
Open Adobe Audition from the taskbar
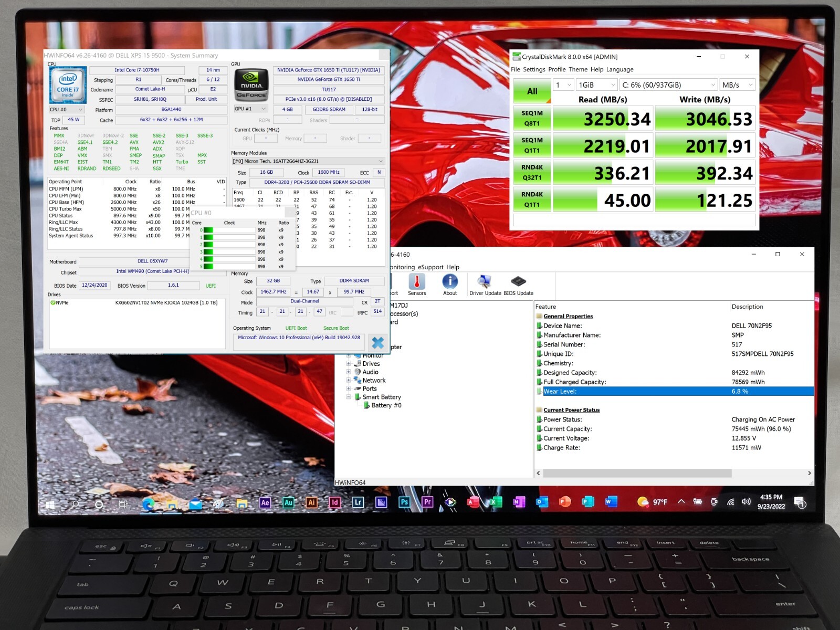coord(288,502)
